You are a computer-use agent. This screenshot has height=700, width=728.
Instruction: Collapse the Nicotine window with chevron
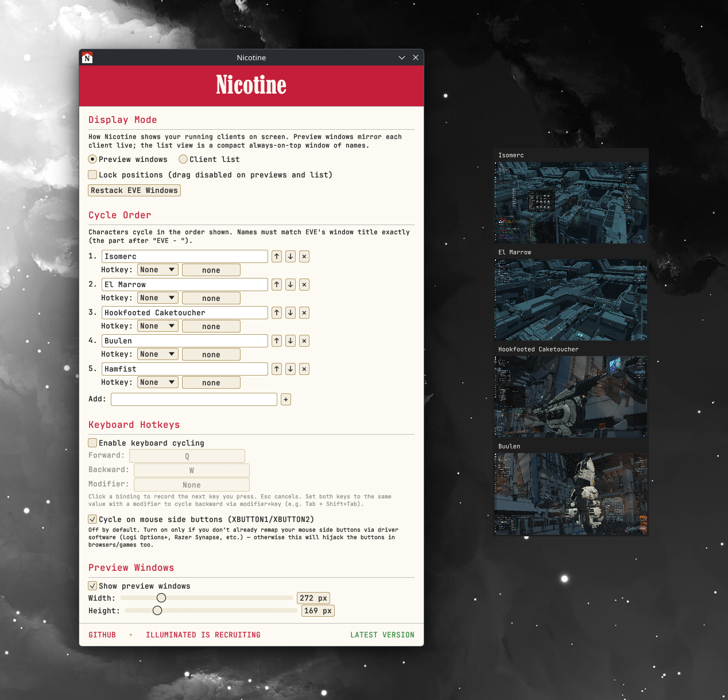(402, 57)
